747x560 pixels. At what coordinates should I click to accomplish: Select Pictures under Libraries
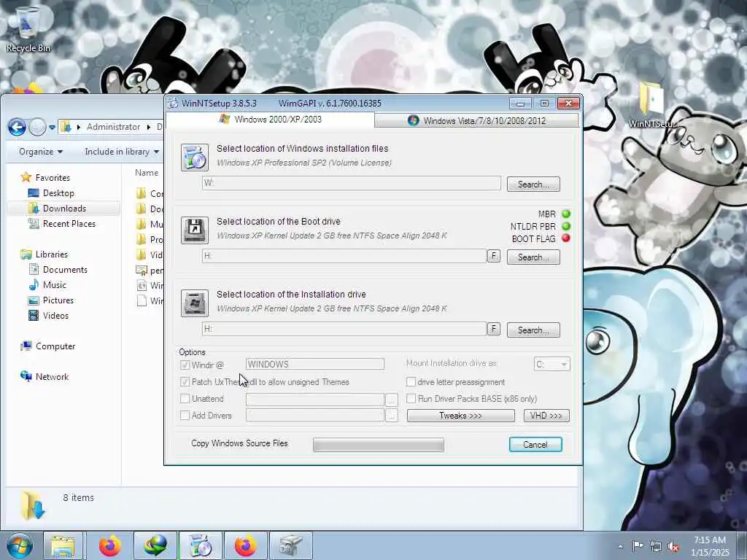click(x=58, y=300)
